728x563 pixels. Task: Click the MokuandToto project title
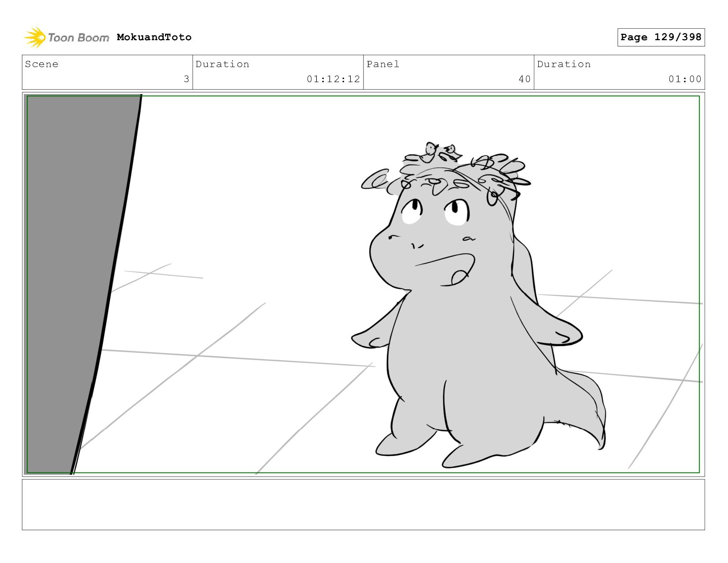pos(154,37)
